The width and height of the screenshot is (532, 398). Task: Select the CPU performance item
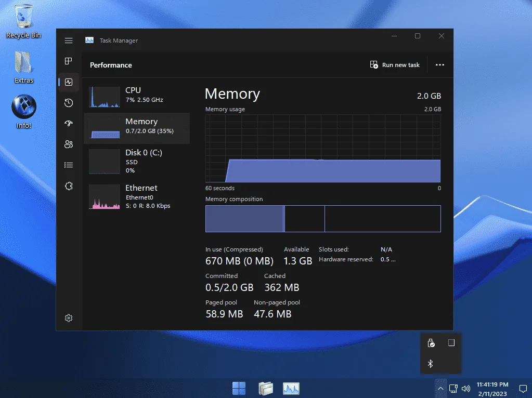136,97
